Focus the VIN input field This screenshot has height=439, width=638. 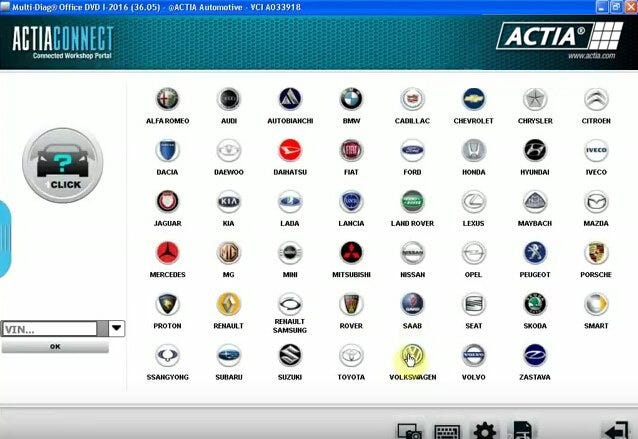click(50, 329)
